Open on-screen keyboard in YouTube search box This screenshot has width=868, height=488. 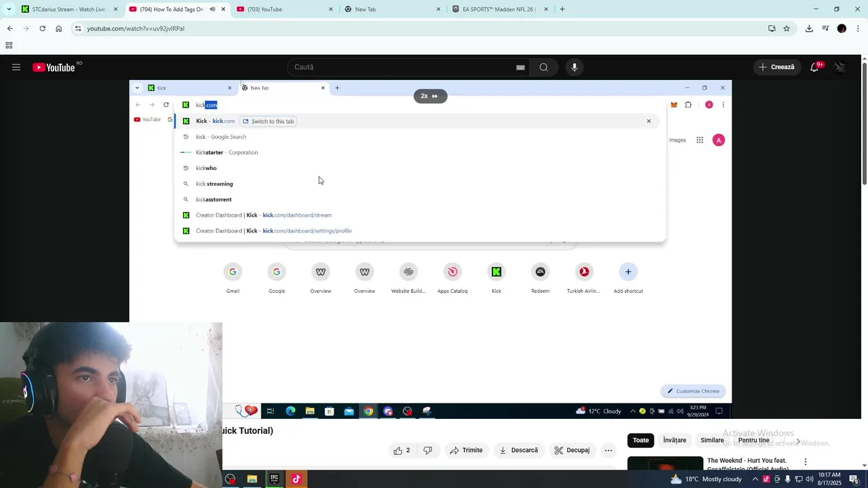point(520,67)
